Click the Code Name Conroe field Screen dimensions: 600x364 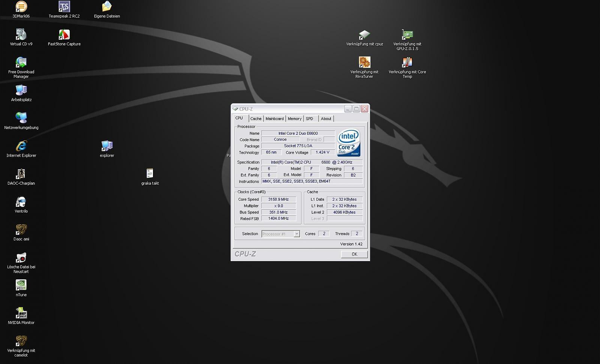(280, 139)
